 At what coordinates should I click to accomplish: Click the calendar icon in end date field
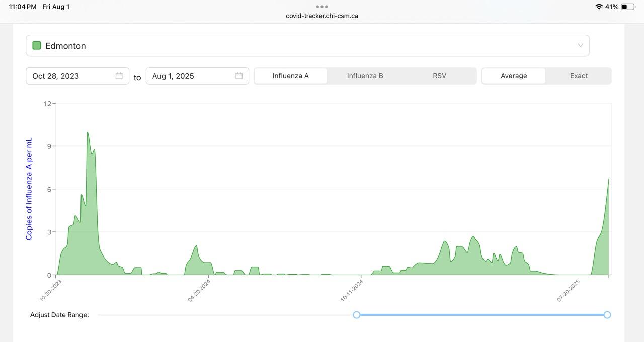point(239,76)
